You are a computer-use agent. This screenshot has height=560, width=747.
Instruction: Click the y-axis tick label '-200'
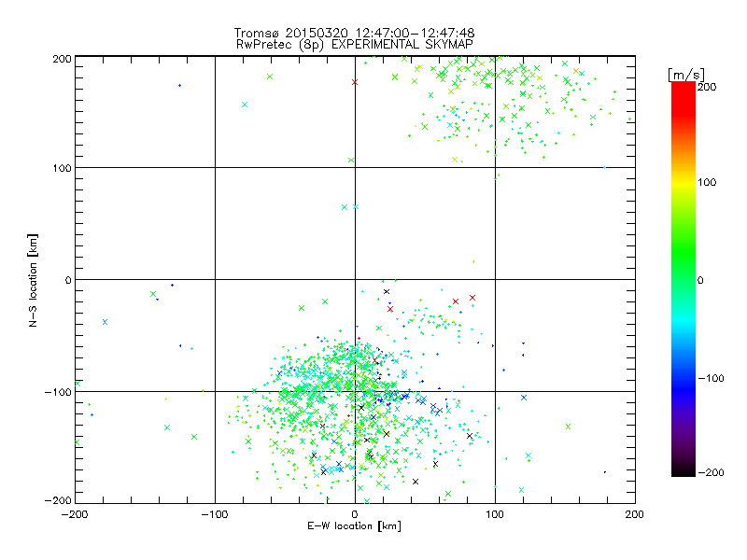tap(58, 500)
